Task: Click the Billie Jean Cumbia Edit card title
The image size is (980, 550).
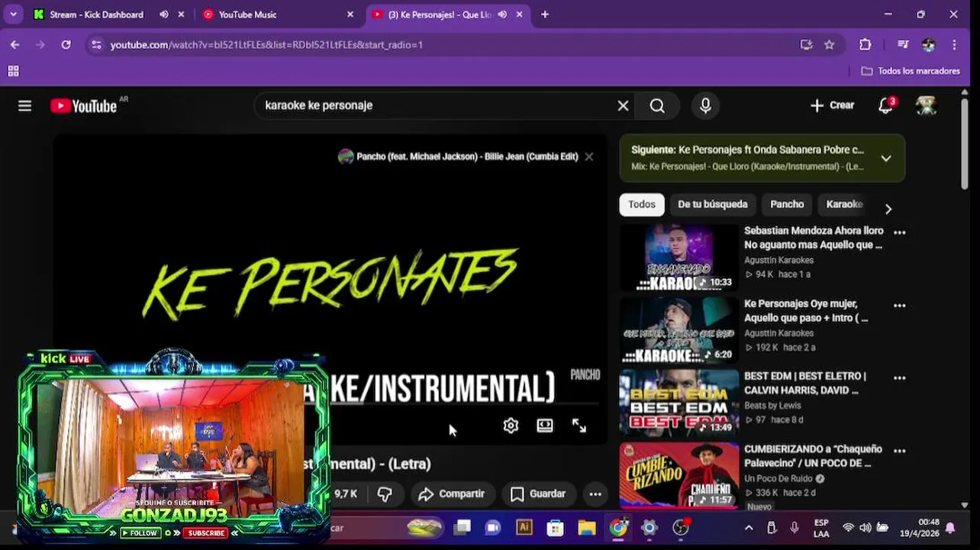Action: pos(467,157)
